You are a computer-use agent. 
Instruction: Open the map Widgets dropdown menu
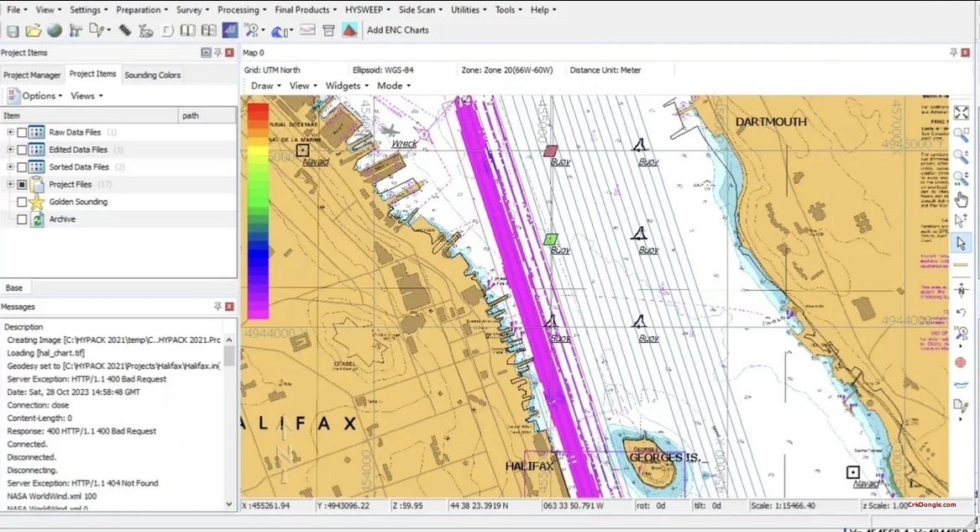point(347,86)
